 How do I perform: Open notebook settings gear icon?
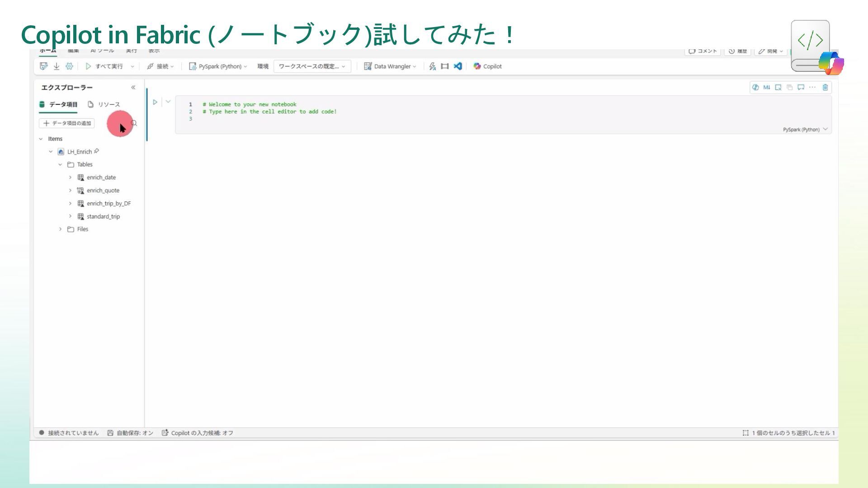[x=69, y=66]
